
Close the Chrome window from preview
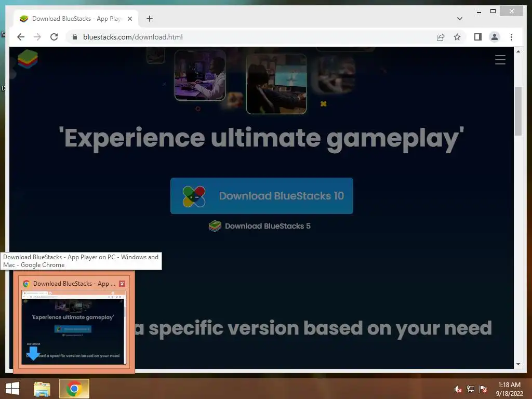(x=122, y=284)
